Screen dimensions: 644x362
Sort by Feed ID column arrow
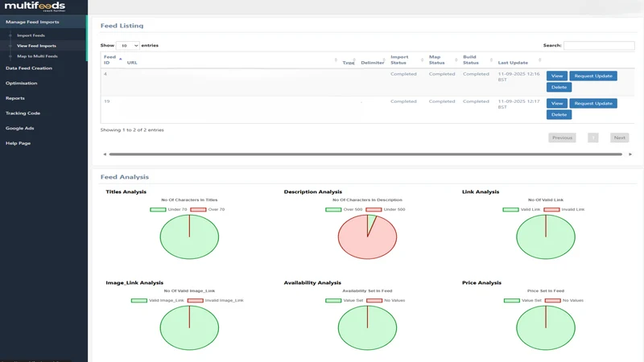pos(120,60)
